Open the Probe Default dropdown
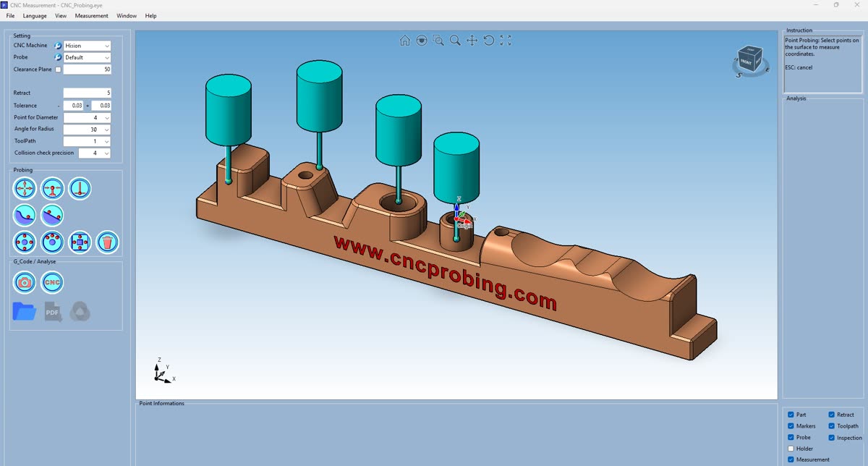The image size is (868, 466). click(88, 57)
